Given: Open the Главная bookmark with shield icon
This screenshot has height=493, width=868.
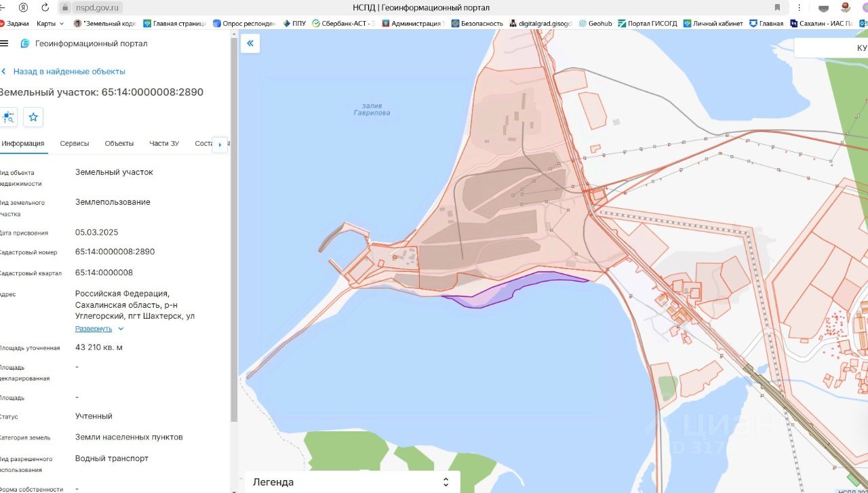Looking at the screenshot, I should (766, 23).
